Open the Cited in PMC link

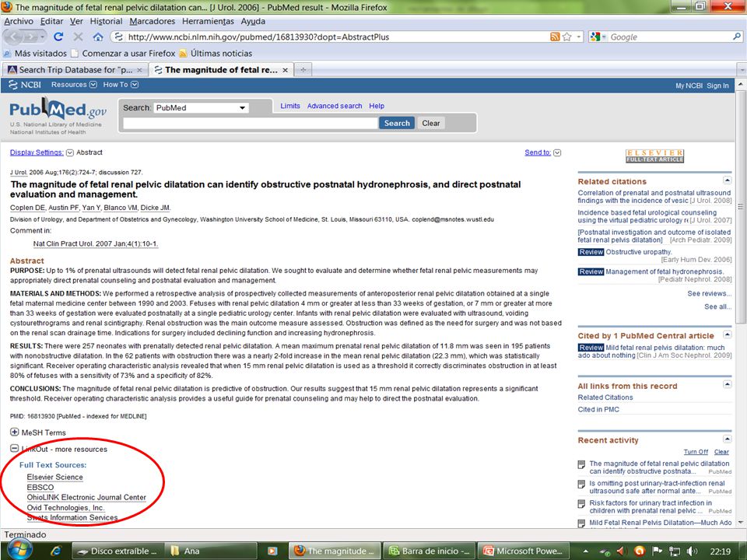(x=598, y=410)
